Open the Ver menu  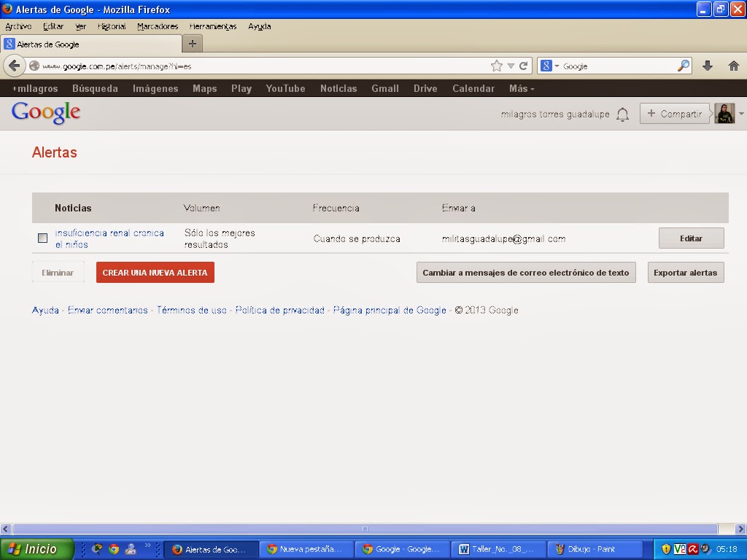click(80, 26)
